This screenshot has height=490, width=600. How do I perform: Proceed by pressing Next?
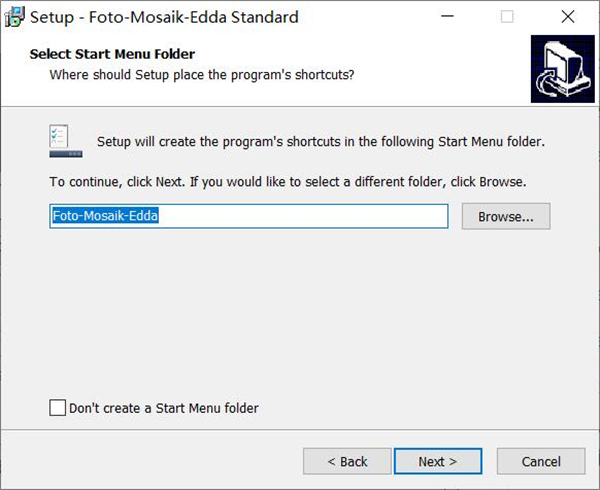click(438, 461)
